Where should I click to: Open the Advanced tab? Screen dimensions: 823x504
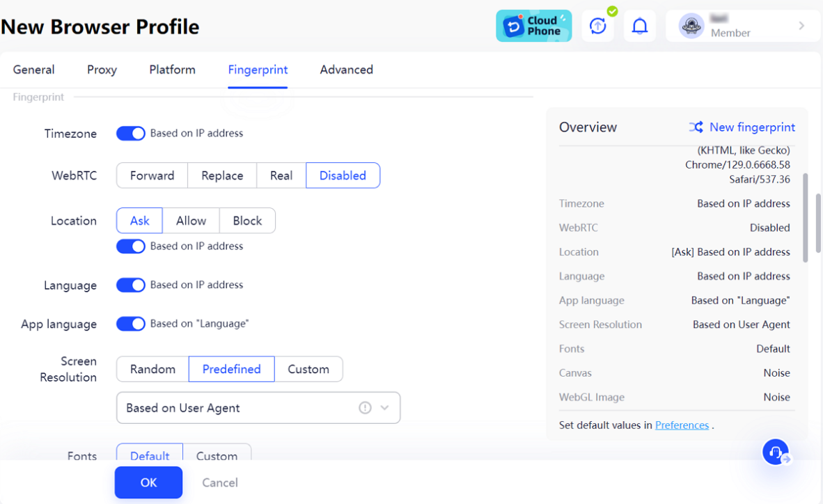pos(347,70)
